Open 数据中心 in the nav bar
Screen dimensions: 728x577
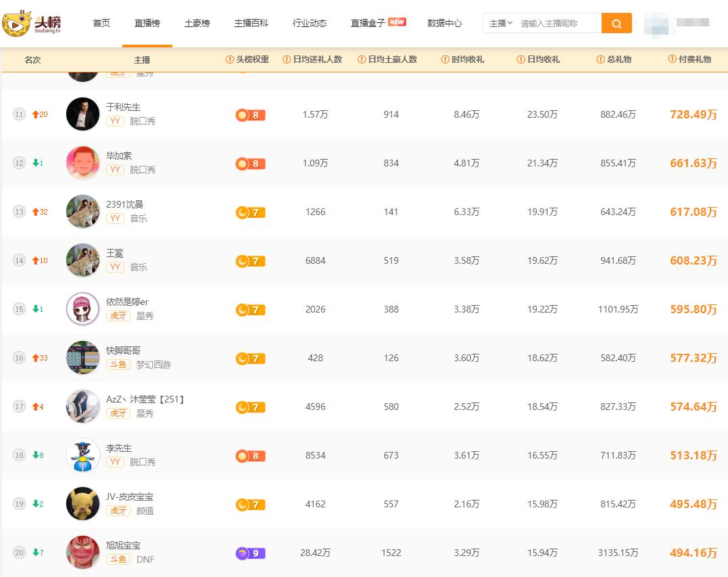point(444,23)
